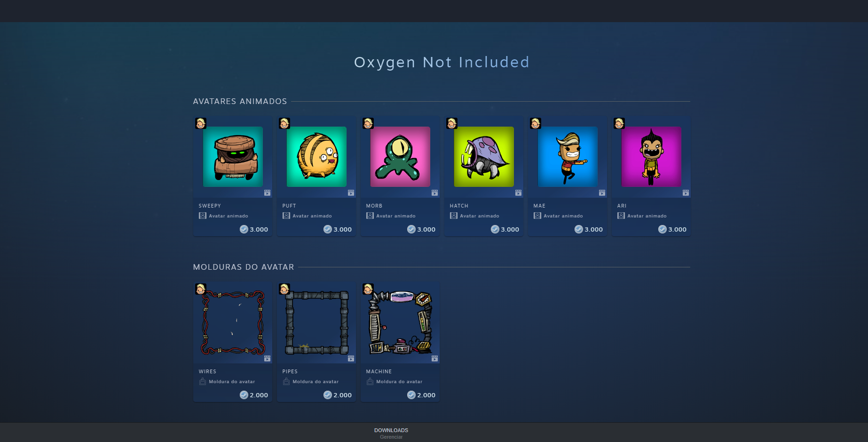
Task: Click the avatar type icon under Hatch
Action: [x=454, y=216]
